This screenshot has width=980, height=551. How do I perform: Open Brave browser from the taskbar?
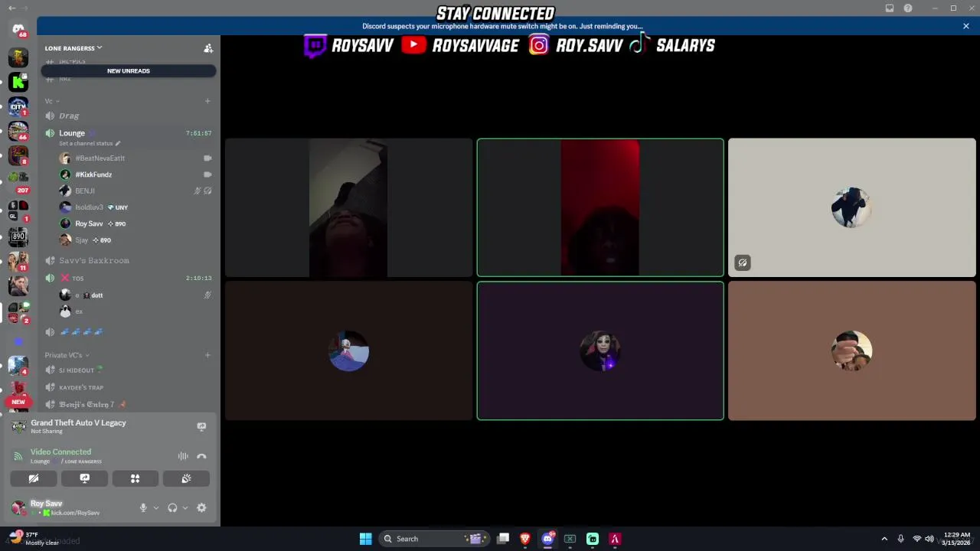525,539
